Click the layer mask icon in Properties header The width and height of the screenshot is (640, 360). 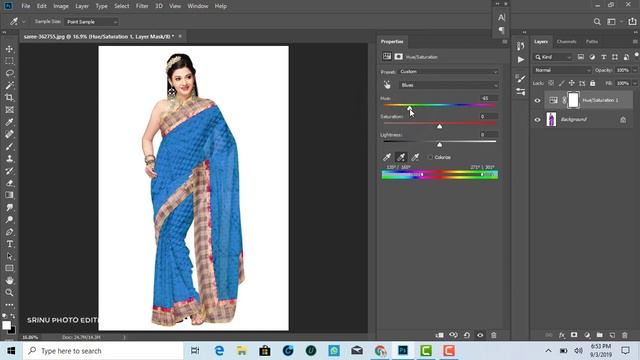tap(398, 57)
